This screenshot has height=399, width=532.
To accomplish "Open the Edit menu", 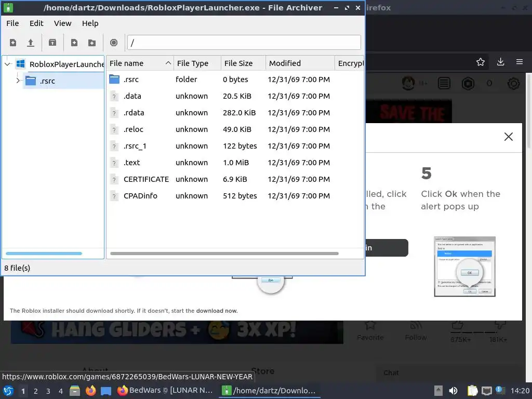I will point(36,23).
